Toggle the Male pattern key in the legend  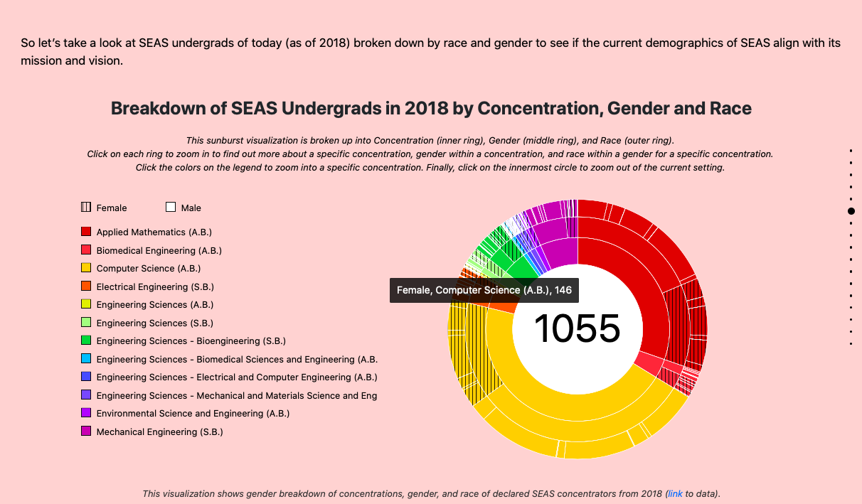pos(171,207)
